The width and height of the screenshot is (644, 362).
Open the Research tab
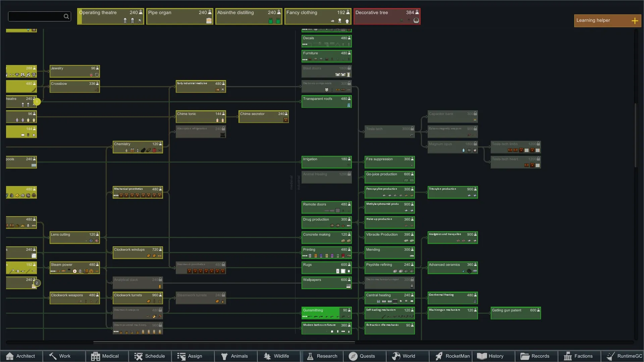click(322, 356)
